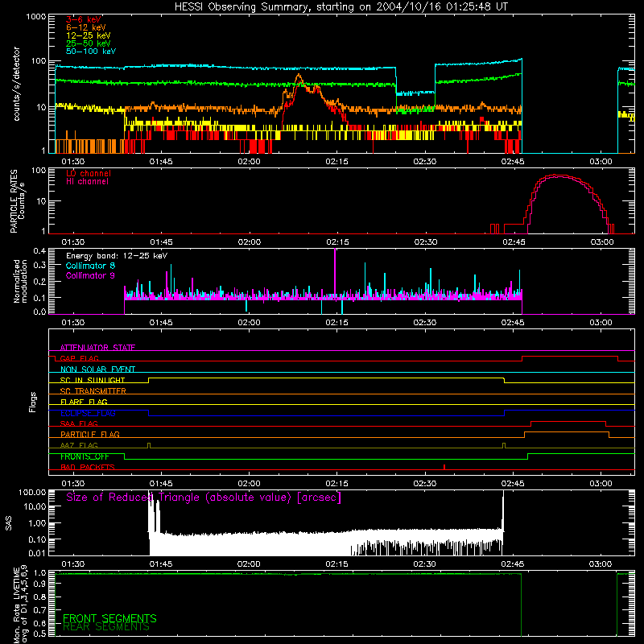The height and width of the screenshot is (644, 644).
Task: Select the 50-100 keV legend label
Action: [x=91, y=52]
